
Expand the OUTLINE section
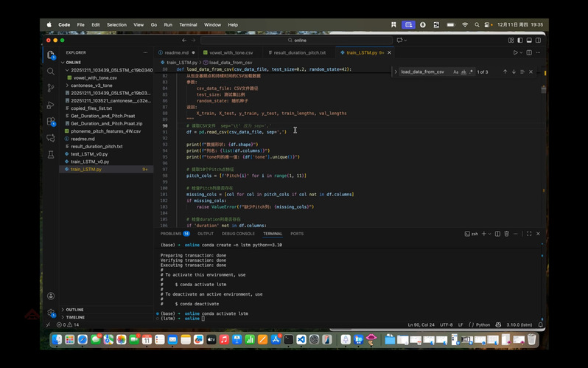click(74, 310)
